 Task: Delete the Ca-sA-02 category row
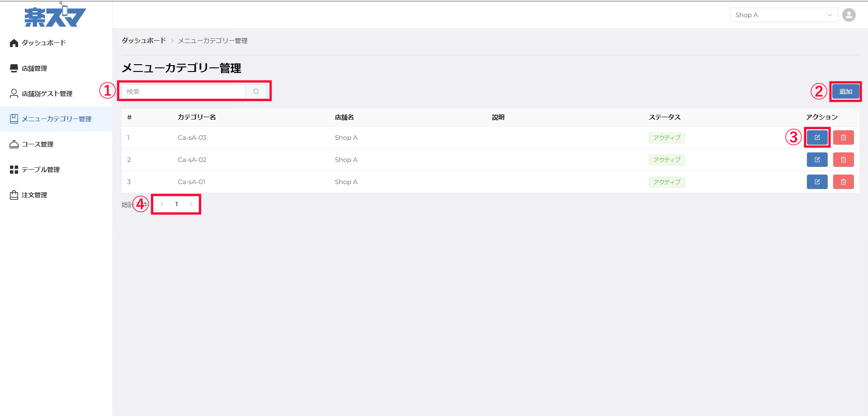coord(843,160)
